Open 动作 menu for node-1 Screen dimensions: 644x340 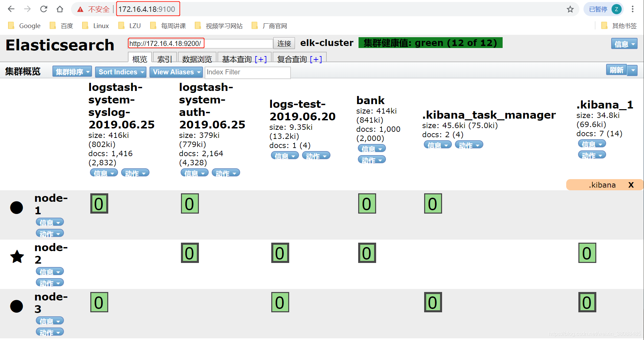click(50, 233)
